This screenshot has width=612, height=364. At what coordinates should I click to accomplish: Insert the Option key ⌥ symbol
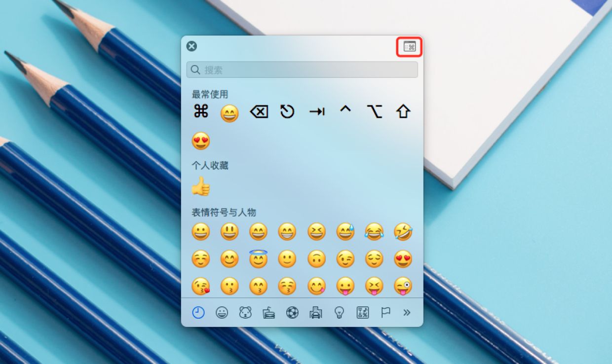tap(375, 112)
